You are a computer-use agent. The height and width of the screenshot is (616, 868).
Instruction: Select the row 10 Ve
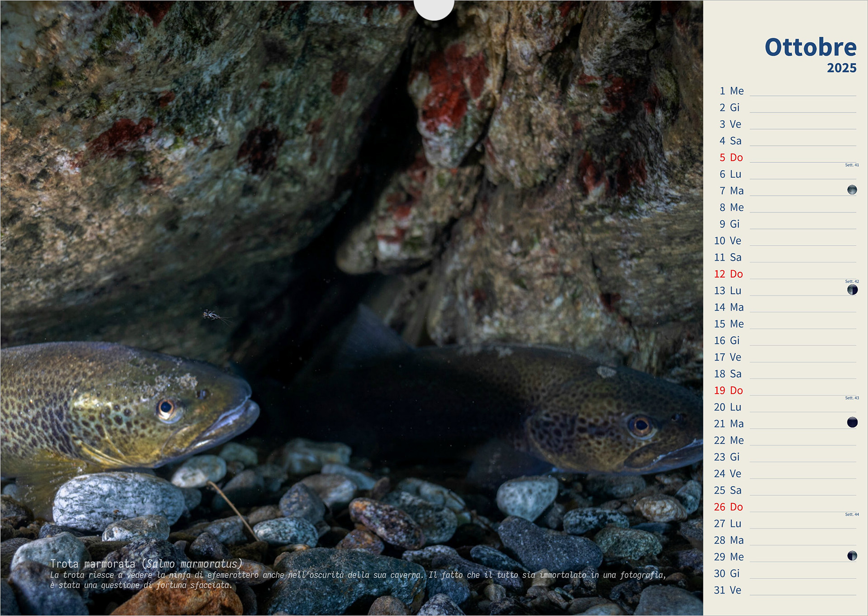[785, 241]
